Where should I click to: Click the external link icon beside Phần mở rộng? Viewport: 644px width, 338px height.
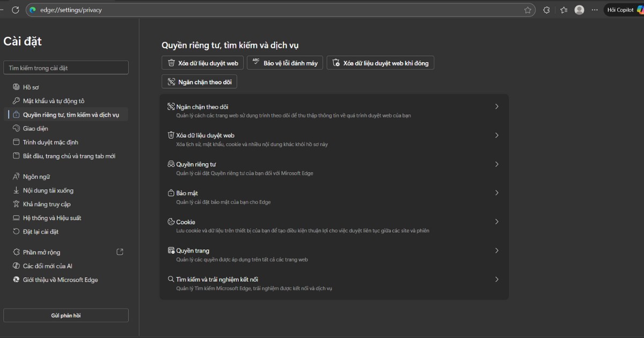120,252
